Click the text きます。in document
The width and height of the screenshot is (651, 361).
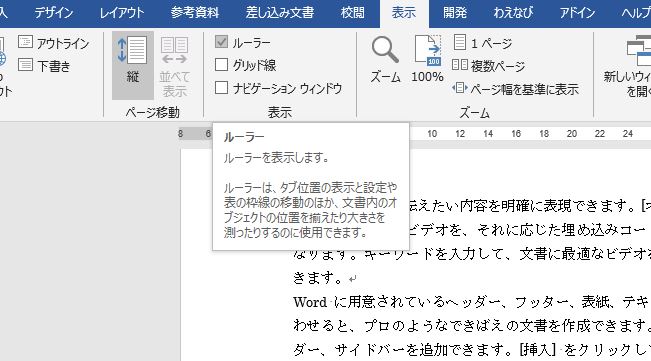(318, 278)
